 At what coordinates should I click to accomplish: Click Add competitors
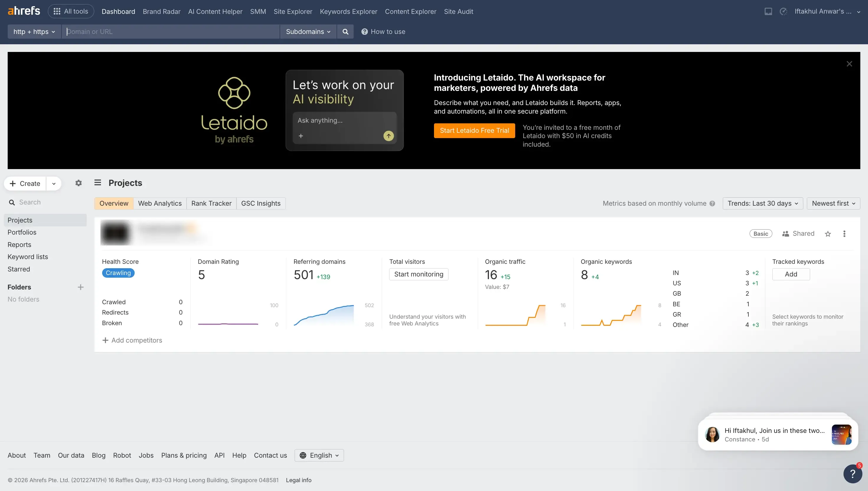coord(132,340)
